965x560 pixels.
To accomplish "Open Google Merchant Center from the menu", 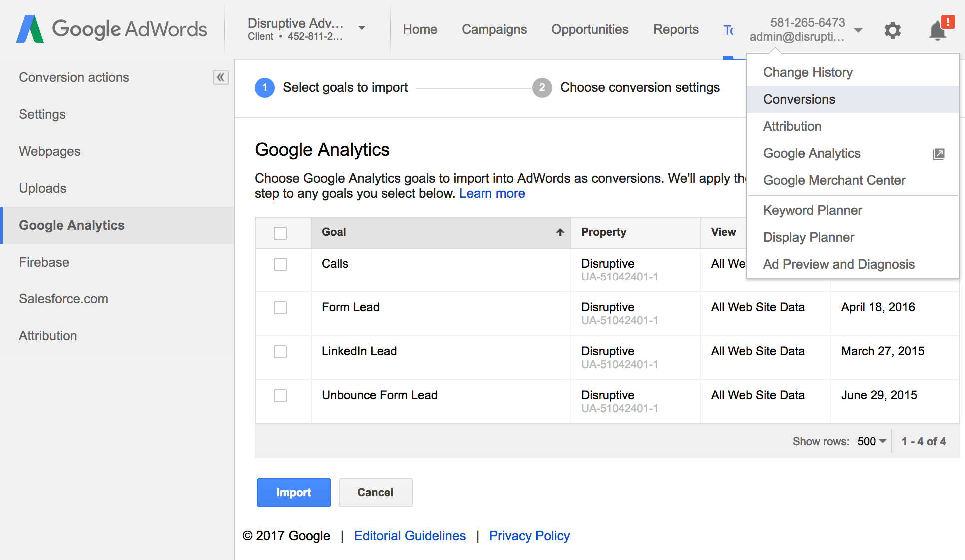I will (853, 180).
